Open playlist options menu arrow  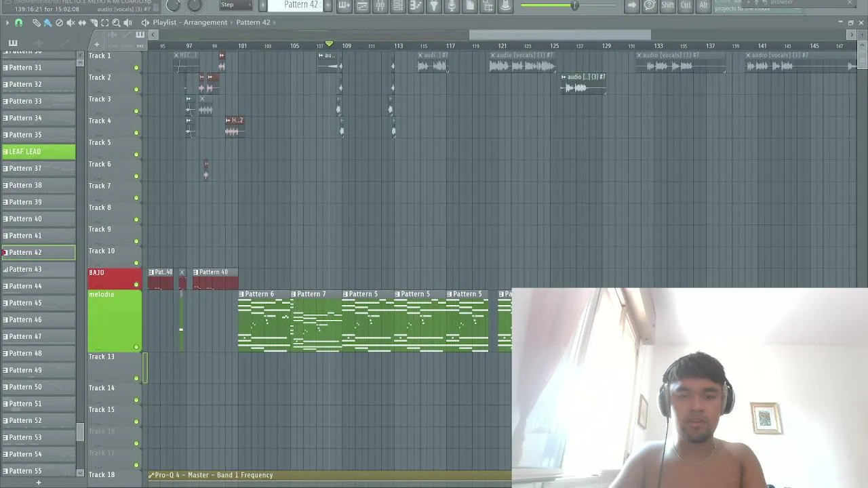pos(7,22)
